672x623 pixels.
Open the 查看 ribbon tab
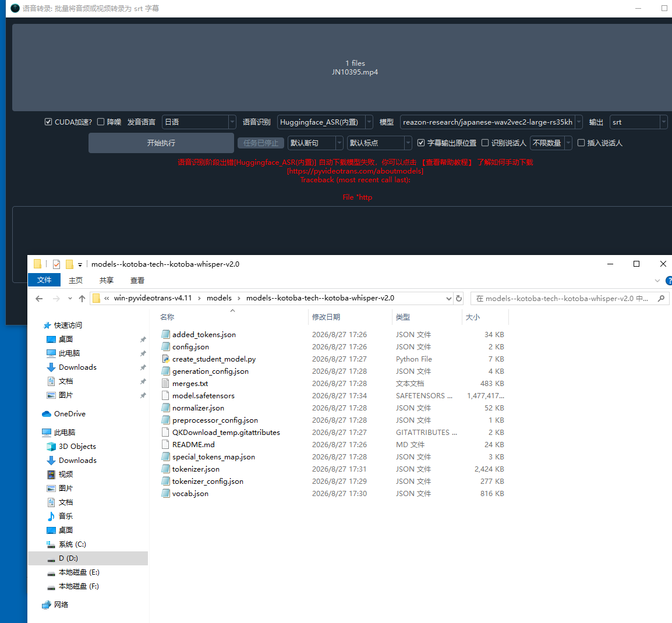(137, 280)
